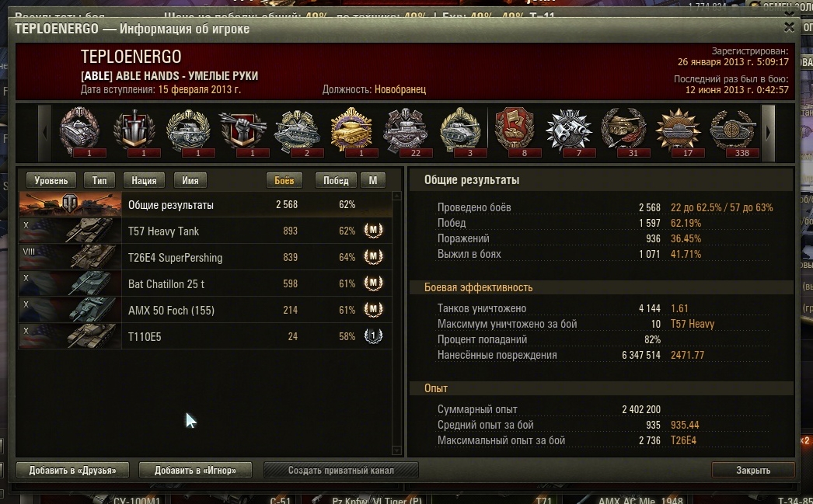Select the Общие результаты row in vehicle list
This screenshot has height=504, width=813.
pos(205,204)
